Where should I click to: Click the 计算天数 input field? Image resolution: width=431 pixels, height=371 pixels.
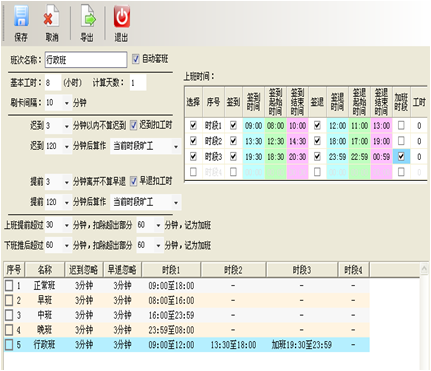pos(137,83)
